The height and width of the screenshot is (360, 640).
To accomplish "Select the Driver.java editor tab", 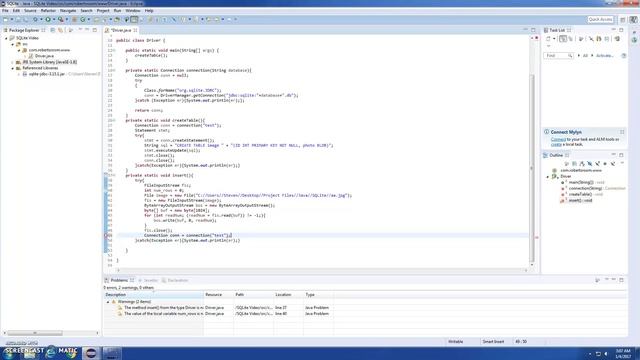I will tap(121, 30).
